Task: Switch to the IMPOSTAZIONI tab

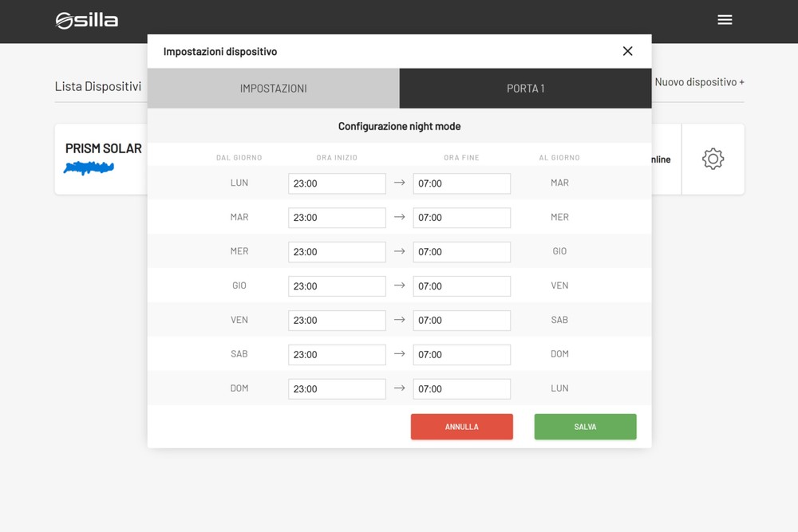Action: tap(273, 89)
